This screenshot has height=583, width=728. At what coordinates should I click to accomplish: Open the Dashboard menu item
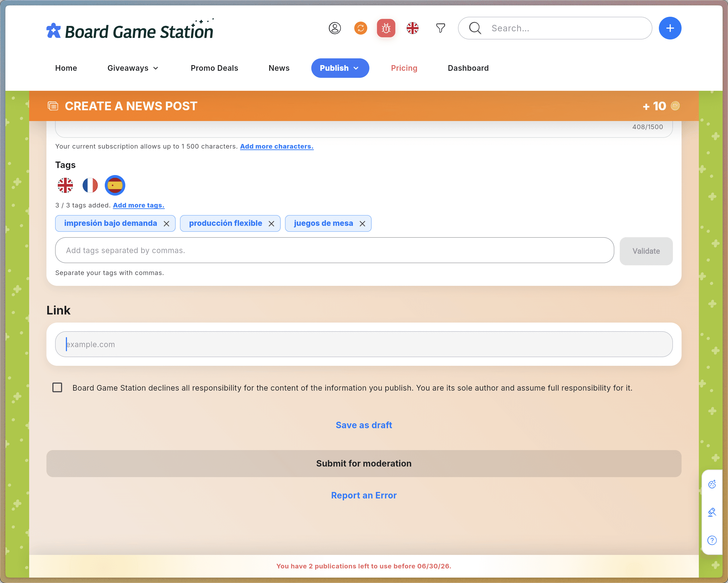click(x=468, y=68)
